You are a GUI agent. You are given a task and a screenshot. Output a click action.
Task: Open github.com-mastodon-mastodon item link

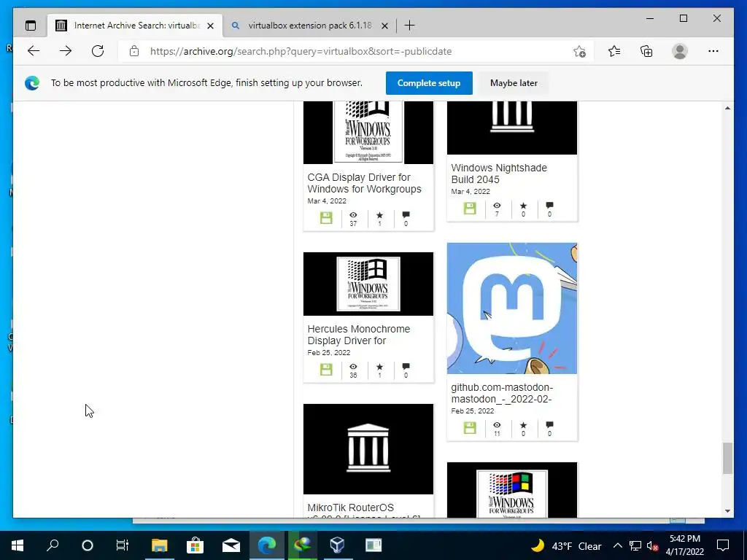click(x=502, y=393)
